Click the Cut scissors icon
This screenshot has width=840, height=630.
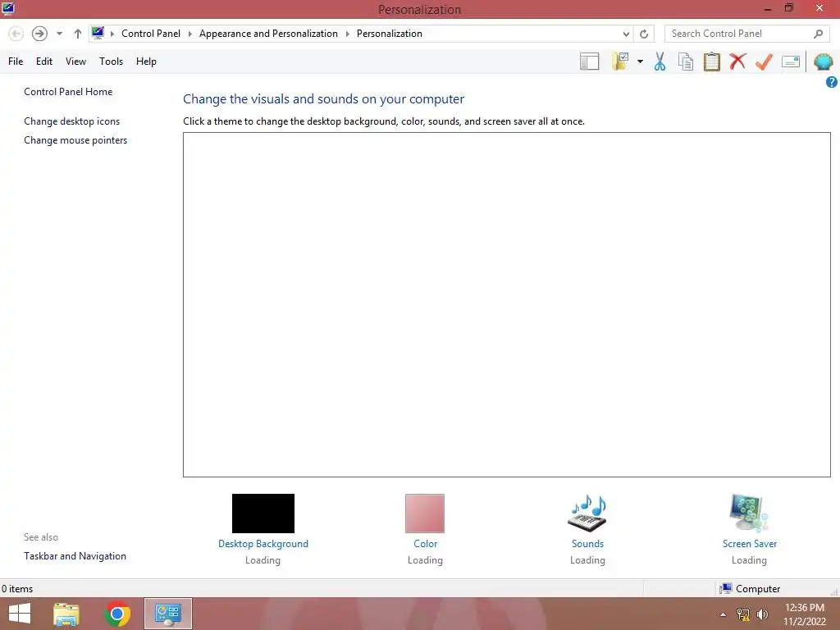pyautogui.click(x=660, y=62)
